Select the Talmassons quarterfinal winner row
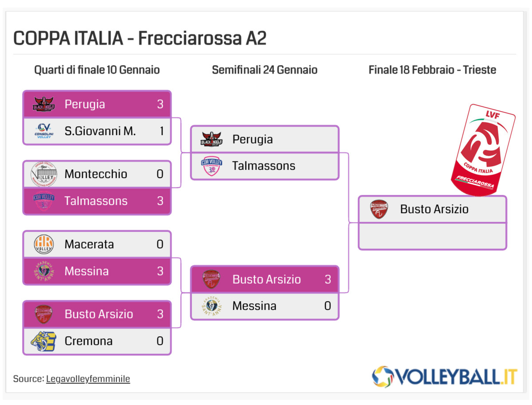The height and width of the screenshot is (405, 532). tap(97, 201)
